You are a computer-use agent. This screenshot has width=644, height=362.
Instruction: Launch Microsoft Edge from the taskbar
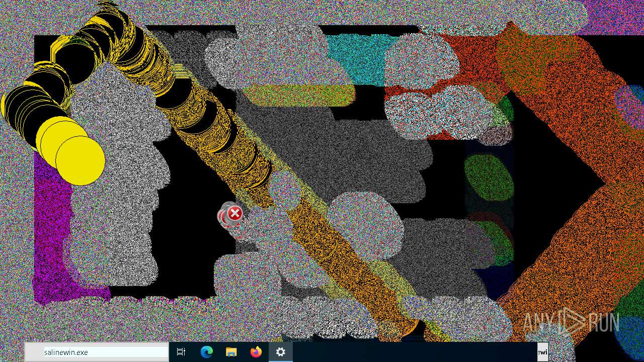coord(206,352)
